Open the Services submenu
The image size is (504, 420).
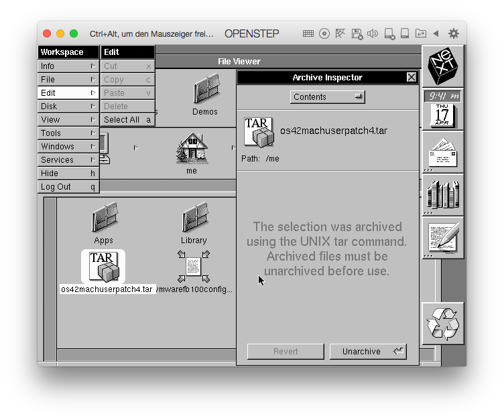[68, 160]
